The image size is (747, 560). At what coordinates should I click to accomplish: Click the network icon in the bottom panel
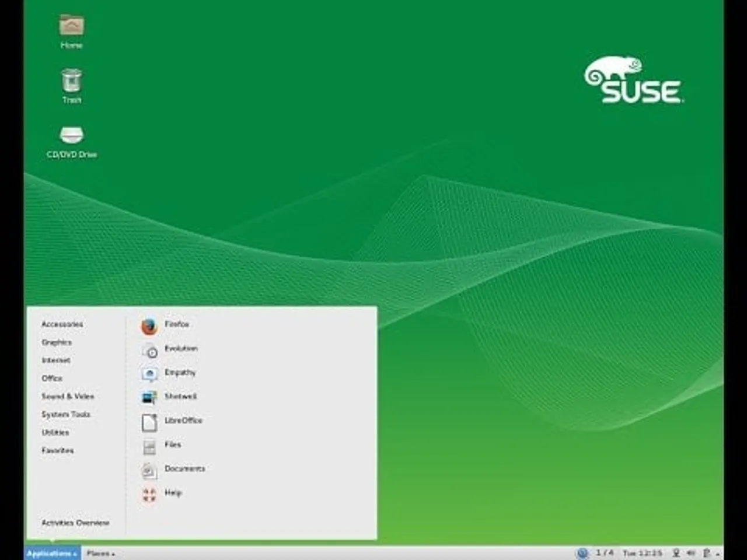click(676, 553)
